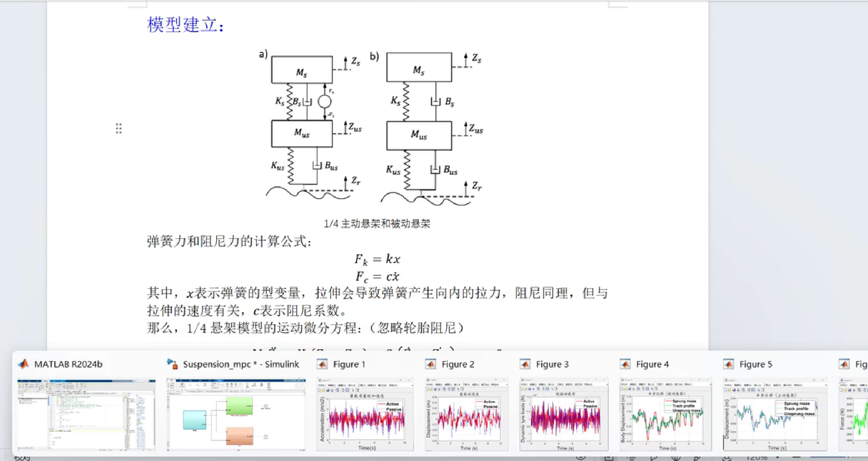Show the Figure 5 displacement plot thumbnail

tap(775, 414)
